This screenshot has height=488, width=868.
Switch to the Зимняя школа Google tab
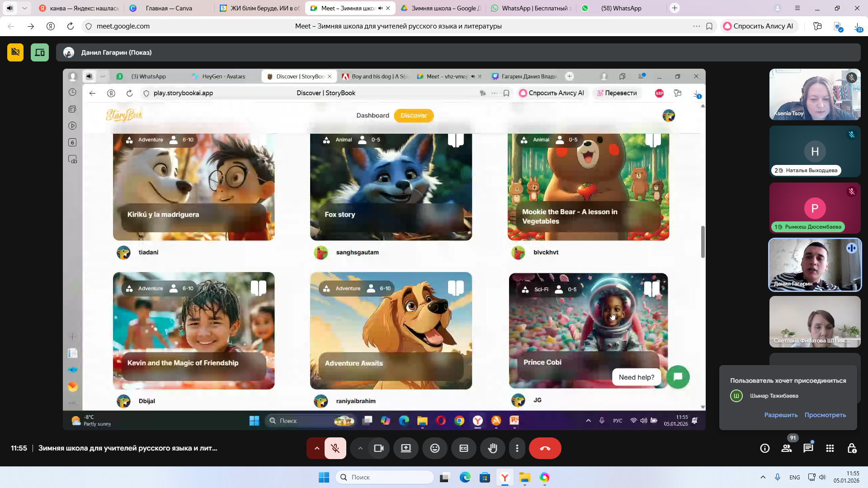441,8
